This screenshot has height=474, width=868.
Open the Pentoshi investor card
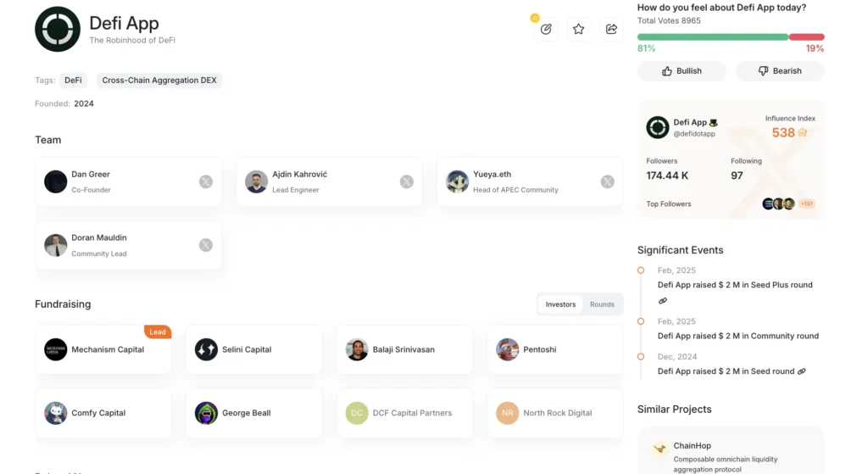tap(555, 349)
